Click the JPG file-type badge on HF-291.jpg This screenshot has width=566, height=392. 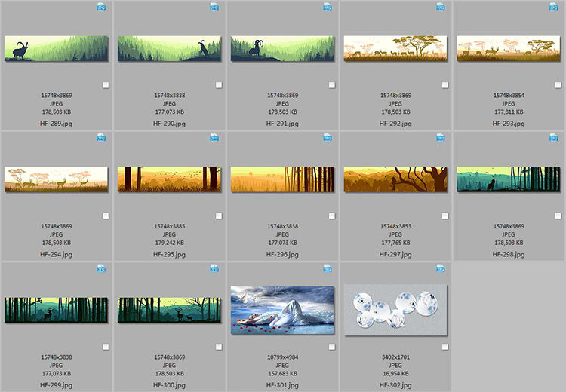tap(328, 7)
